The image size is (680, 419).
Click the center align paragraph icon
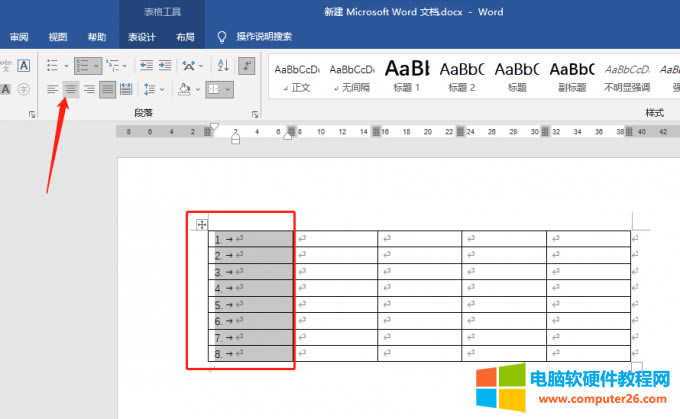pyautogui.click(x=71, y=90)
